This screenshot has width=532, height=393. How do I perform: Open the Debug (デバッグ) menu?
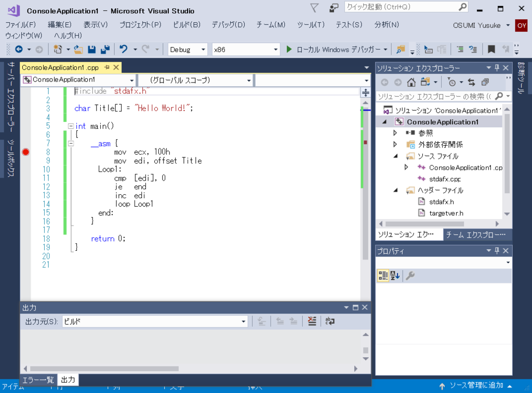(x=229, y=25)
